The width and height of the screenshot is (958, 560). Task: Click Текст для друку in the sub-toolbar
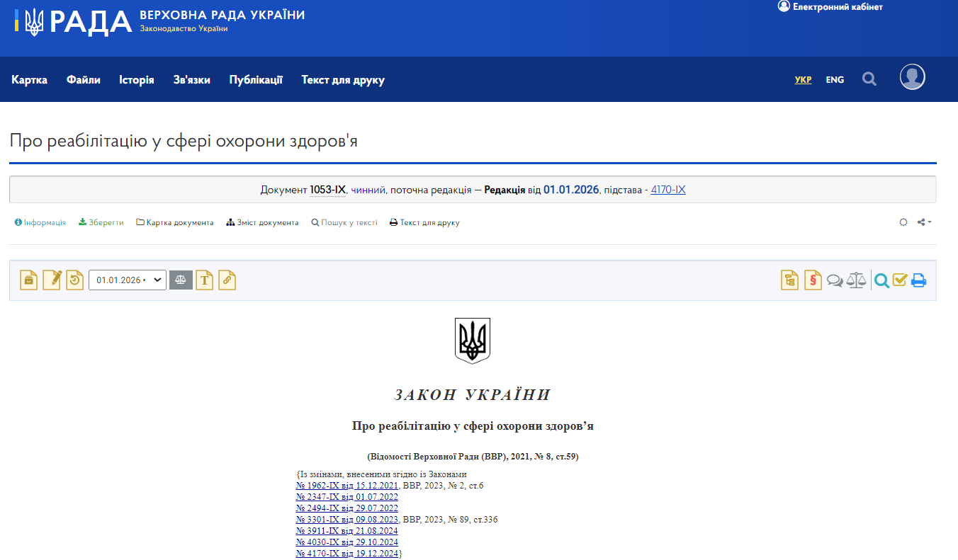click(x=424, y=222)
